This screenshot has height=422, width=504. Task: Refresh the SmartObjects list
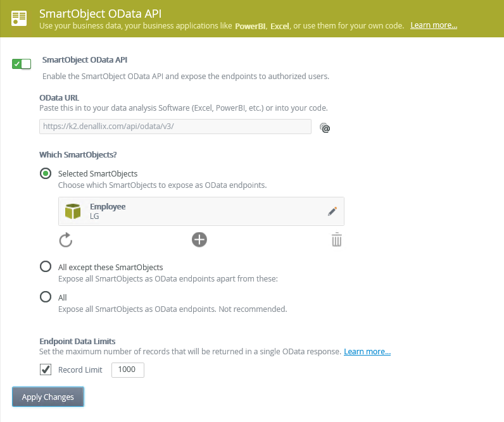click(66, 240)
